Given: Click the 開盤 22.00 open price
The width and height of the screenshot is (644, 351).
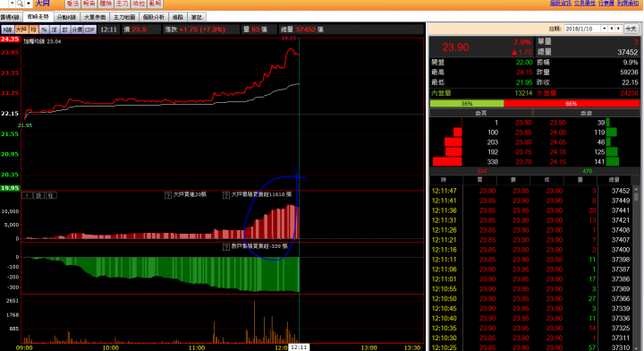Looking at the screenshot, I should coord(524,63).
